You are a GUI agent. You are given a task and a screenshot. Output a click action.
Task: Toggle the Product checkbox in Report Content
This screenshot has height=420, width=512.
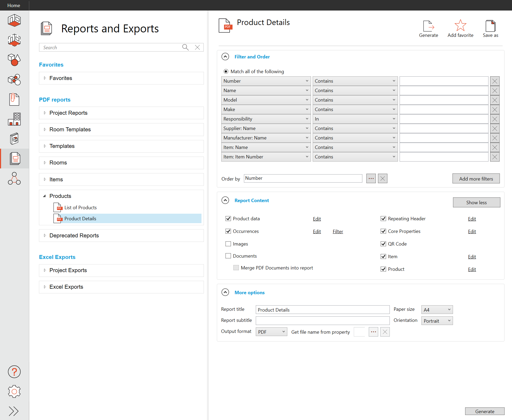click(x=383, y=269)
